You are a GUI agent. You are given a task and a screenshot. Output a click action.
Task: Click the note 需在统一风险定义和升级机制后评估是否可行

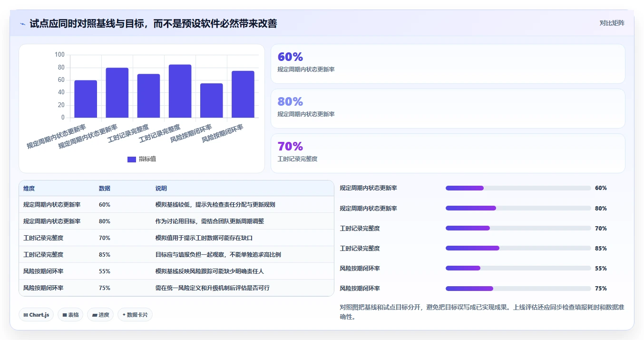point(213,288)
